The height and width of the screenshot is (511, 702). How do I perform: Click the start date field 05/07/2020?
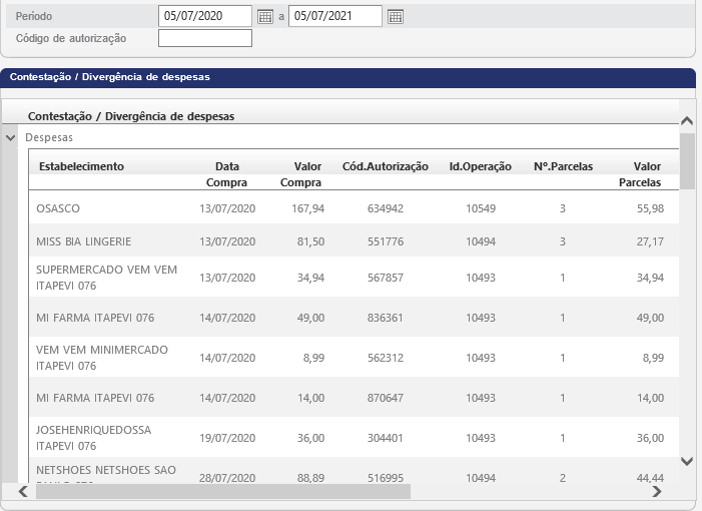click(x=205, y=16)
